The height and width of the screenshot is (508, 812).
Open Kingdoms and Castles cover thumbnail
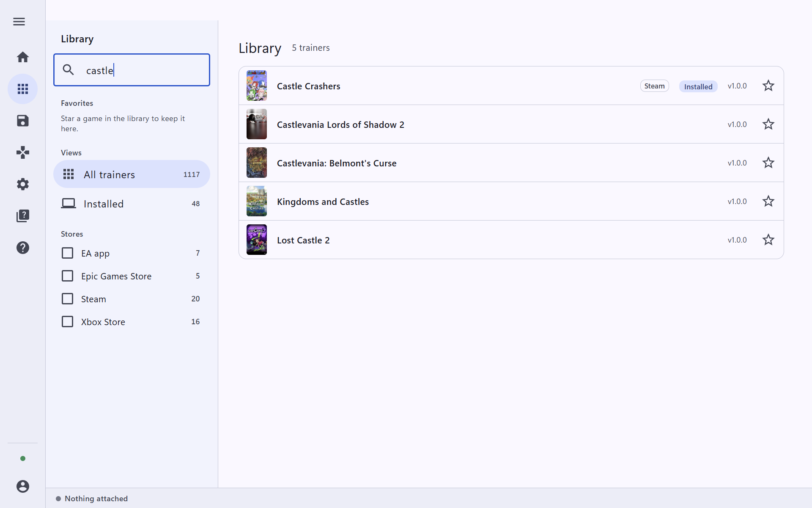(x=257, y=201)
